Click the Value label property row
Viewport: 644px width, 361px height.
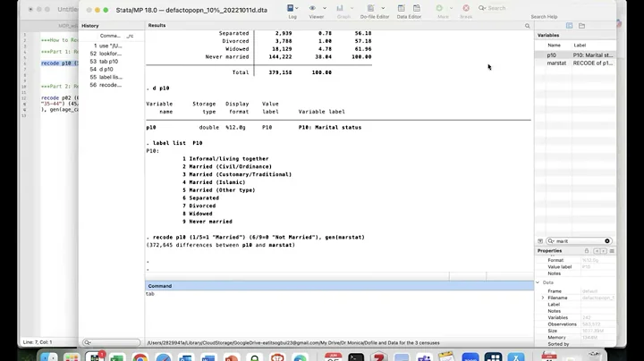575,266
